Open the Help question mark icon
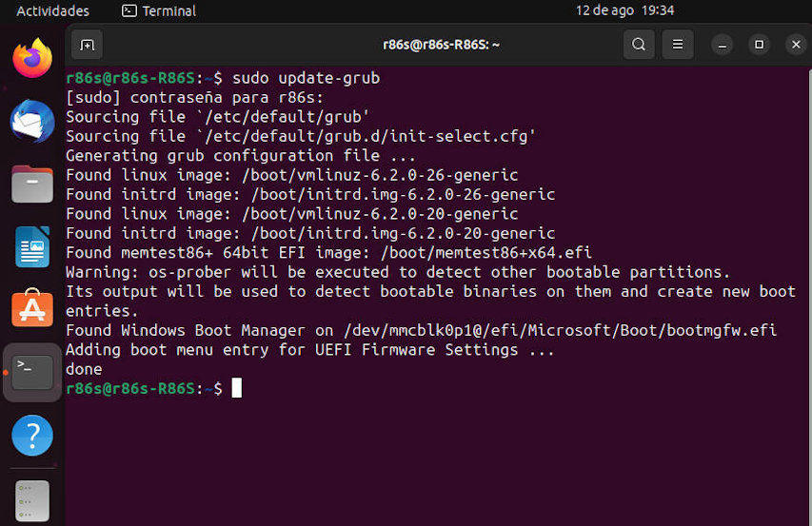The image size is (812, 526). (x=32, y=436)
